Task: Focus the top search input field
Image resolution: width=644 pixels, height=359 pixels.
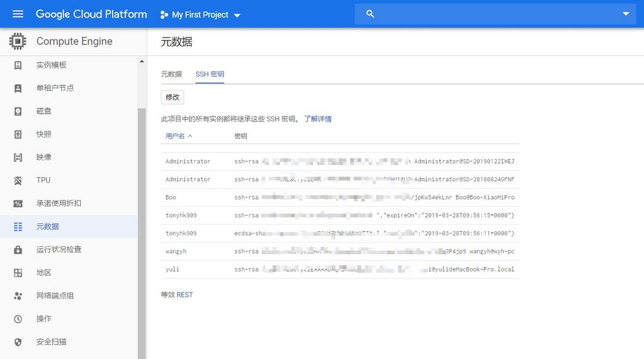Action: 495,14
